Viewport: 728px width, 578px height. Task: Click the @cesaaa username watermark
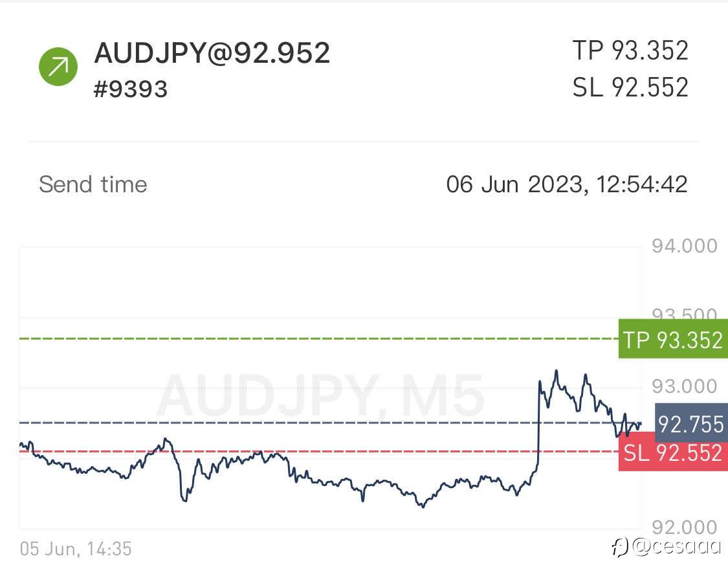click(676, 547)
